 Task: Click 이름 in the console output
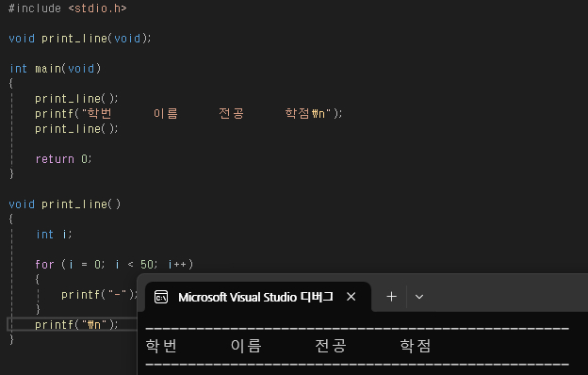click(x=246, y=346)
